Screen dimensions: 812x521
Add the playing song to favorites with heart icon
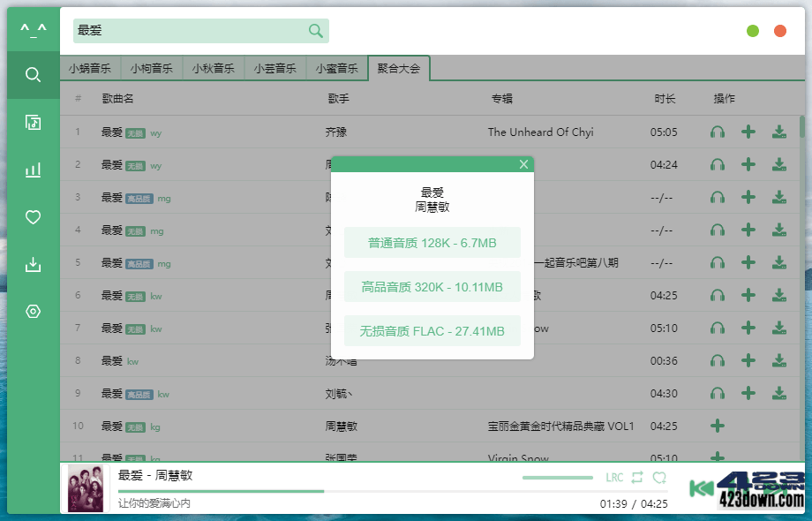(x=658, y=477)
